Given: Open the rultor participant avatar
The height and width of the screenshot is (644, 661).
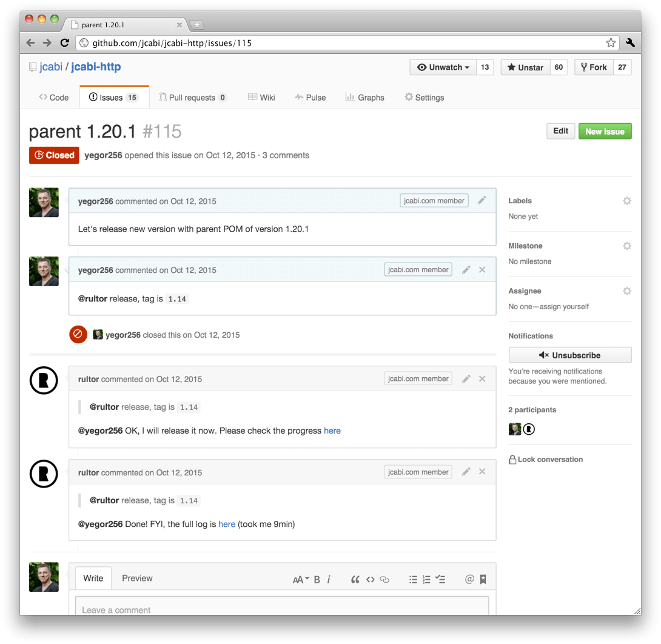Looking at the screenshot, I should tap(529, 429).
